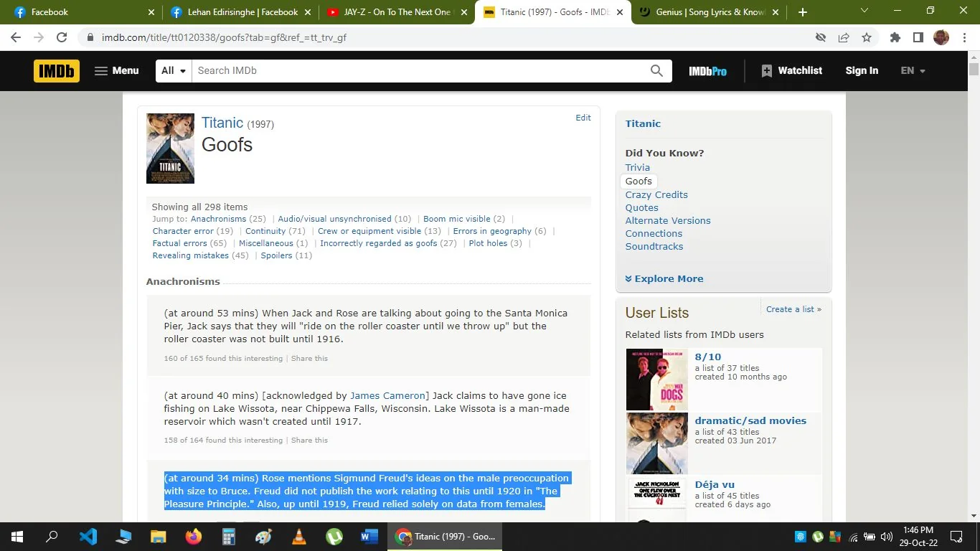The image size is (980, 551).
Task: Switch to the JAY-Z On To The Next One tab
Action: [396, 12]
